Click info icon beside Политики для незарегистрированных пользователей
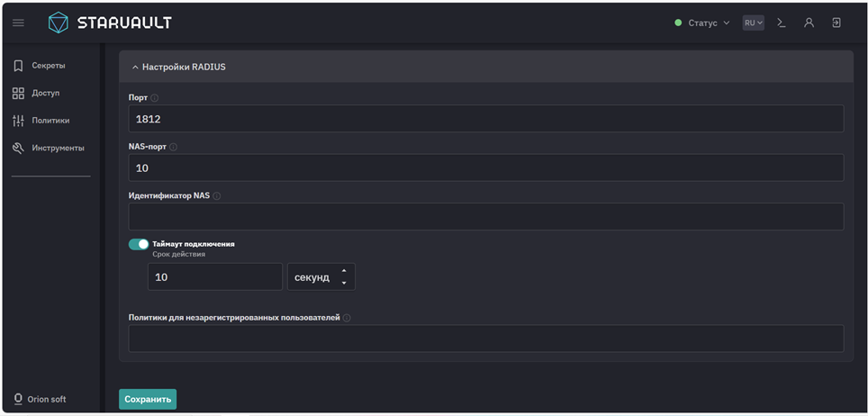 (x=347, y=318)
